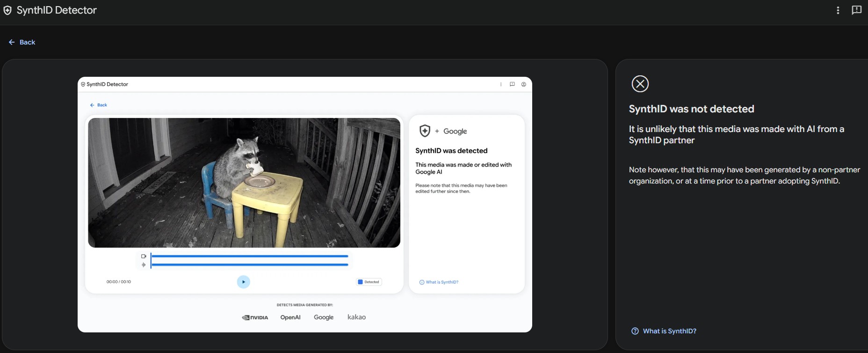Screen dimensions: 868x353
Task: Open the send feedback icon in the dark header
Action: tap(856, 10)
